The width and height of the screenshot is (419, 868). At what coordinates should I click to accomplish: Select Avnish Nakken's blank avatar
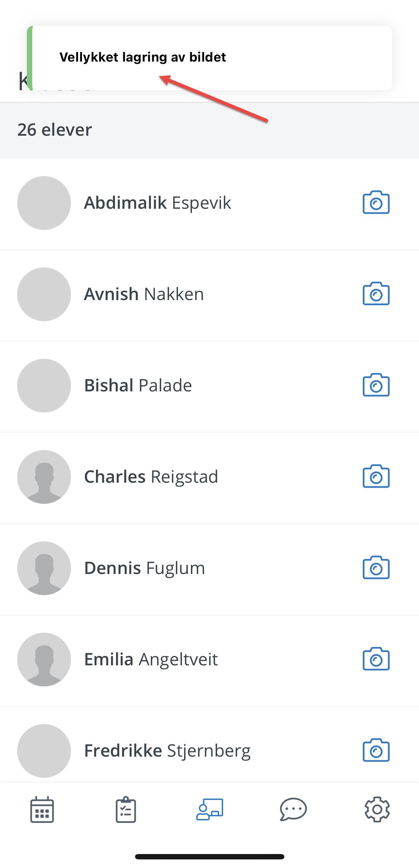point(44,294)
